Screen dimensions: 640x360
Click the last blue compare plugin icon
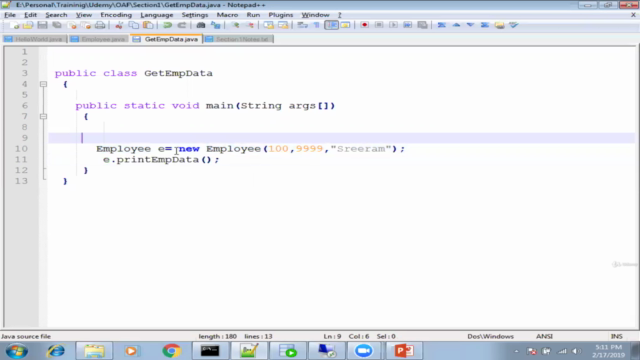coord(484,25)
